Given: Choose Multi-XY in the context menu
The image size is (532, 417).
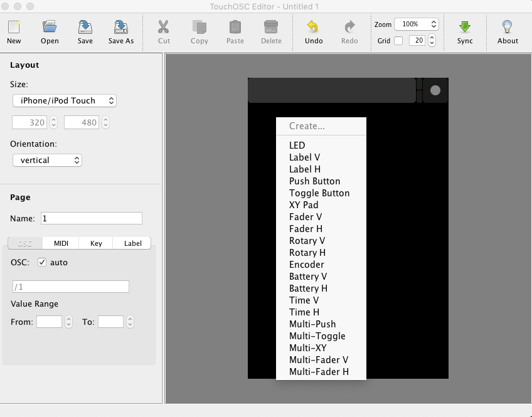Looking at the screenshot, I should point(321,347).
